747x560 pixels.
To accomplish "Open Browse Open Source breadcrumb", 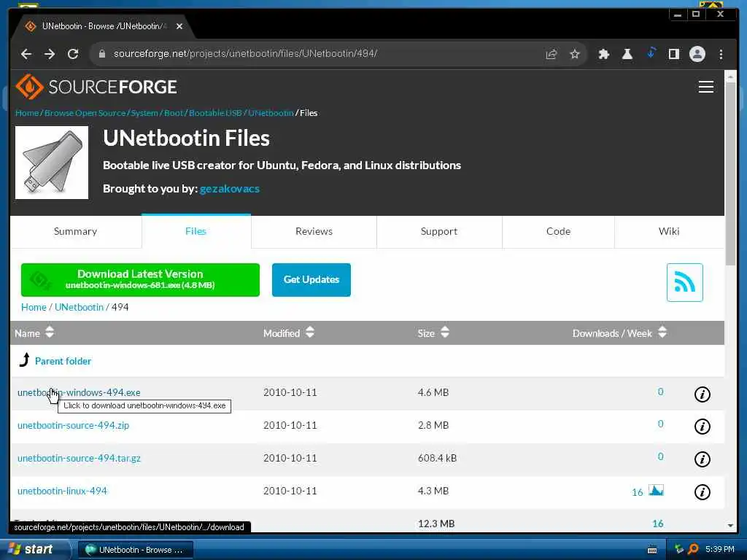I will pos(85,113).
